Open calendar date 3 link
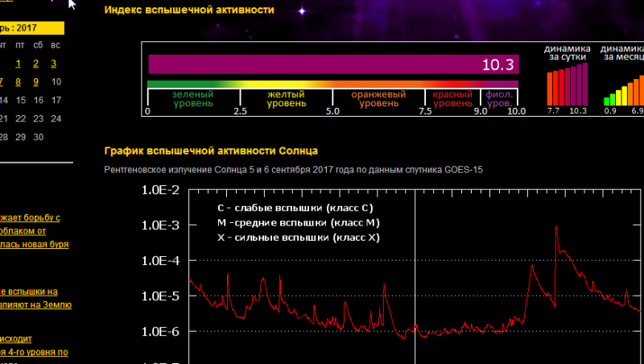644x364 pixels. [54, 64]
